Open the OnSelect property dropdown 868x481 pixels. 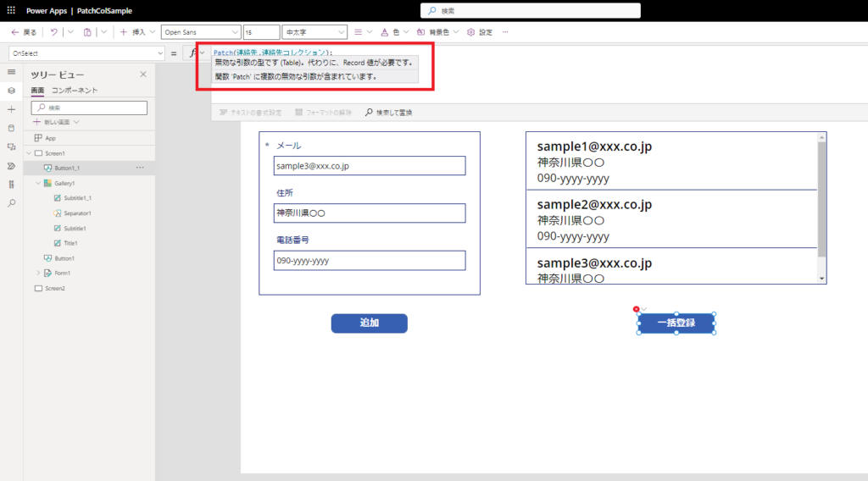[87, 53]
